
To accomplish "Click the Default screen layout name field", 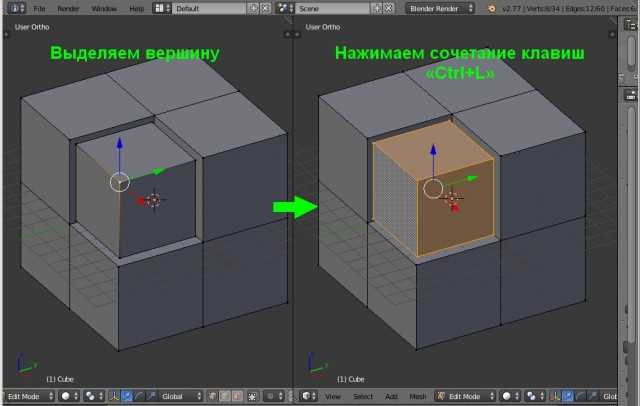I will coord(209,9).
